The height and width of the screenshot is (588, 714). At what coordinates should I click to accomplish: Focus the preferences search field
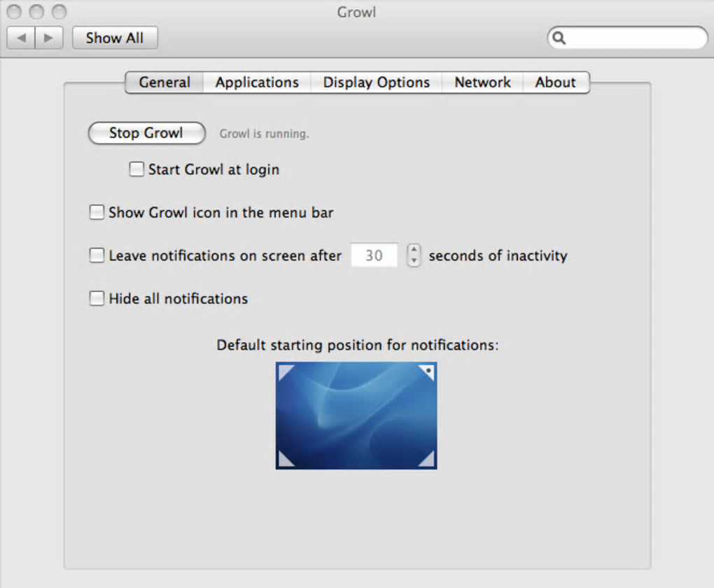627,38
